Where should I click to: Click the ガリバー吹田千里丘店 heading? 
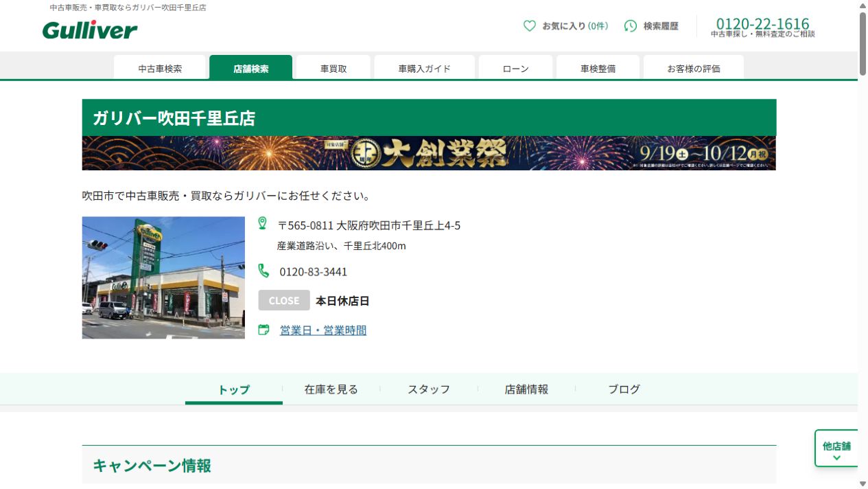(x=174, y=118)
